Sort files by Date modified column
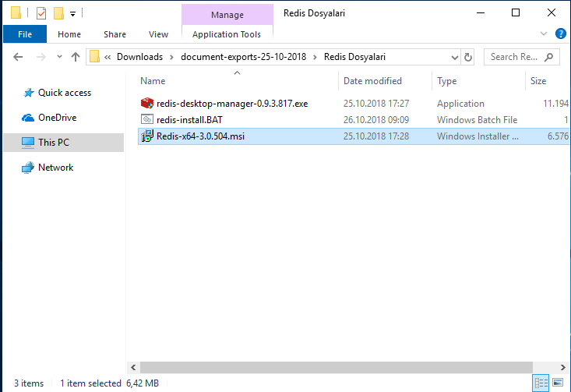The width and height of the screenshot is (571, 392). click(x=373, y=81)
